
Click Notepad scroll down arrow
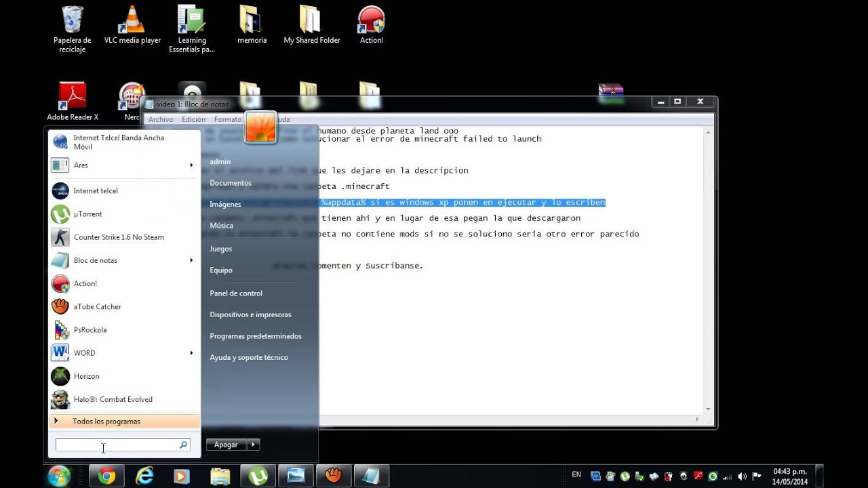click(x=709, y=408)
